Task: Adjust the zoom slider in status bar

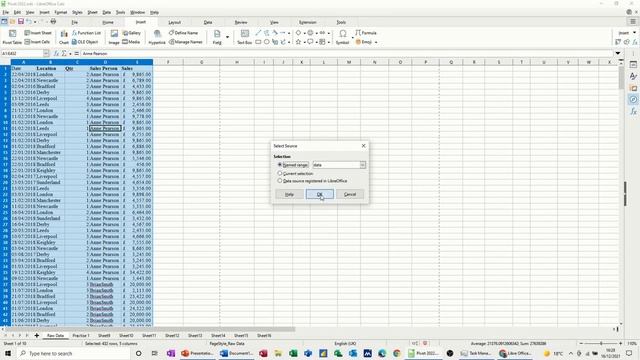Action: click(x=601, y=344)
